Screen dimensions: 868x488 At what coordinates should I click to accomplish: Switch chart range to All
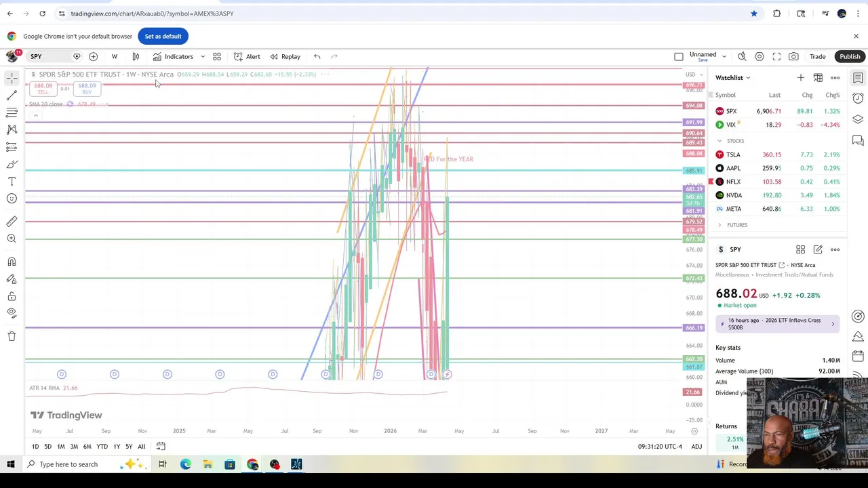pyautogui.click(x=141, y=447)
